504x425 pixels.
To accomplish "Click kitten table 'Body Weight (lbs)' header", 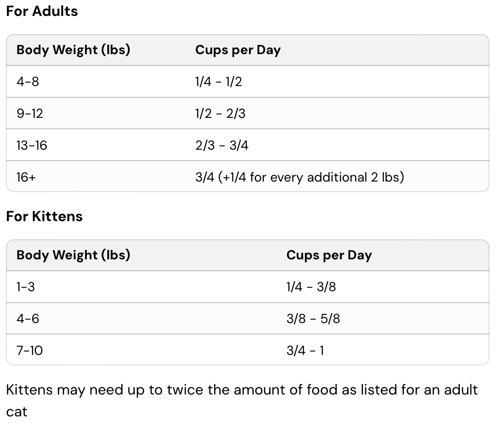I will [x=73, y=255].
